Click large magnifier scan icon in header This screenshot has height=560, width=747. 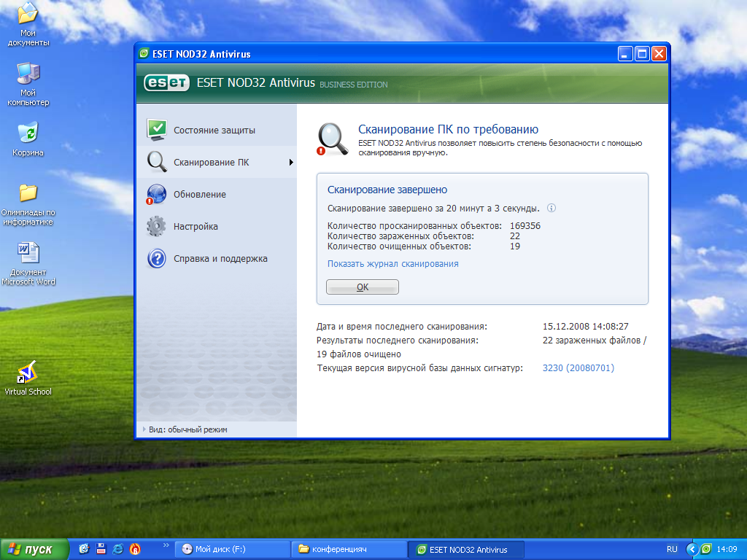(x=333, y=139)
